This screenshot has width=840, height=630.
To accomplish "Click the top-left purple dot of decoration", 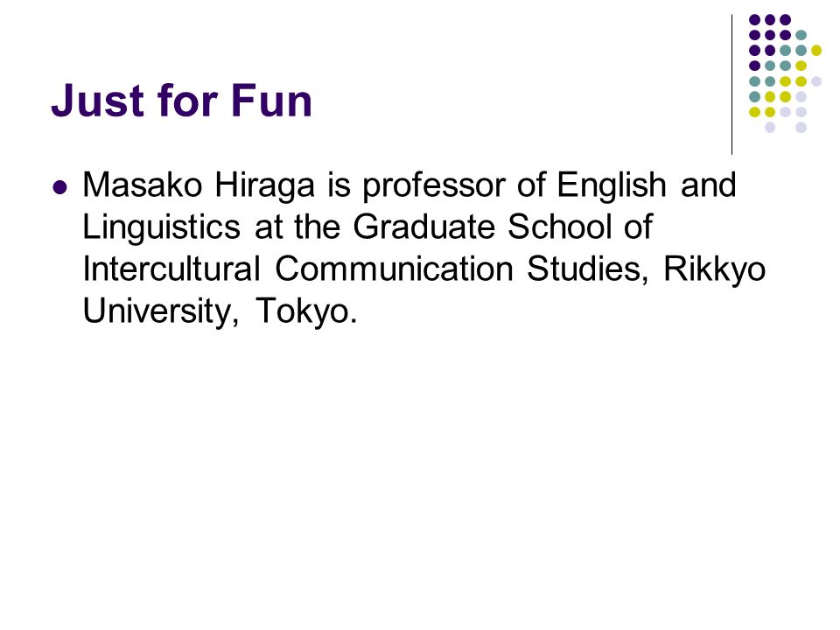I will click(x=755, y=20).
